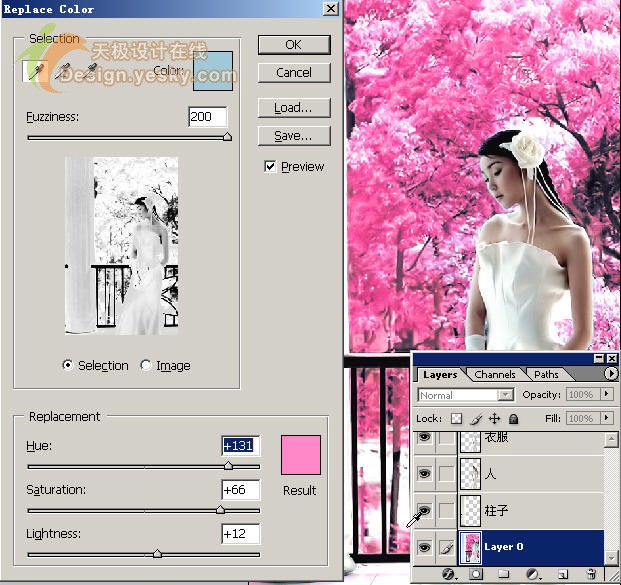
Task: Switch to the Paths tab
Action: tap(546, 375)
